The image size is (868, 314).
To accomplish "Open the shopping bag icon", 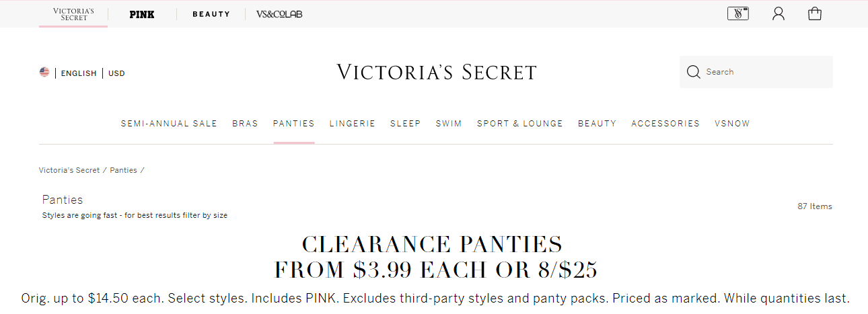I will pos(815,13).
